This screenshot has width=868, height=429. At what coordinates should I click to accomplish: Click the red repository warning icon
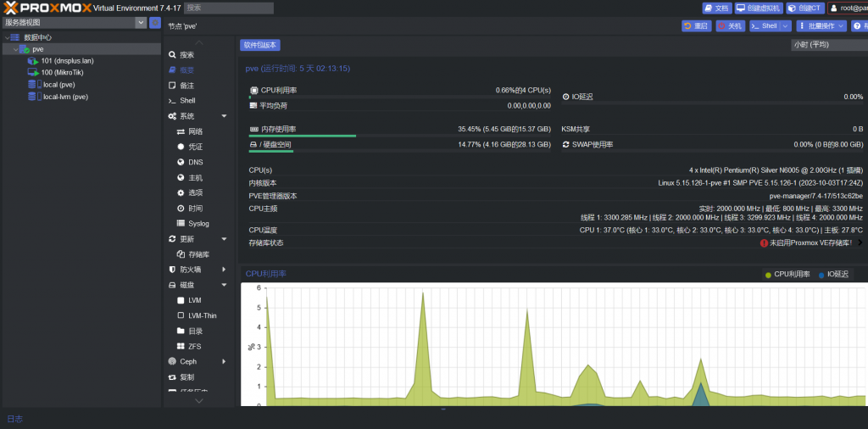[764, 243]
